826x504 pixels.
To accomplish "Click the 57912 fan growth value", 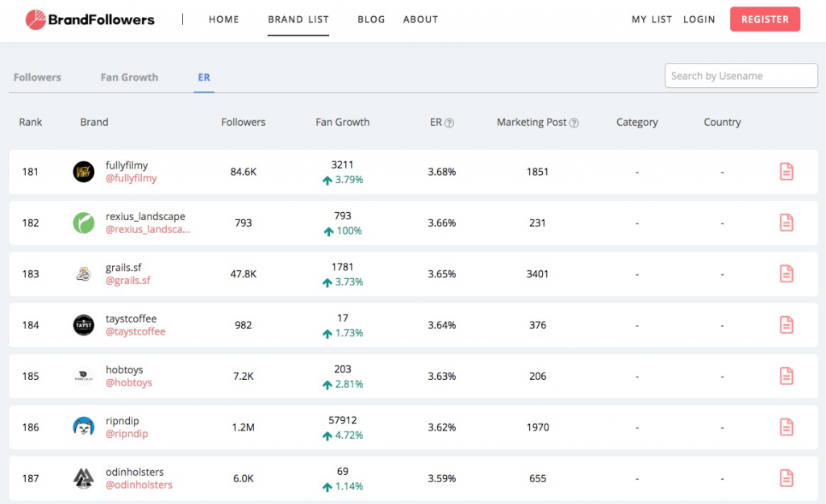I will click(342, 420).
